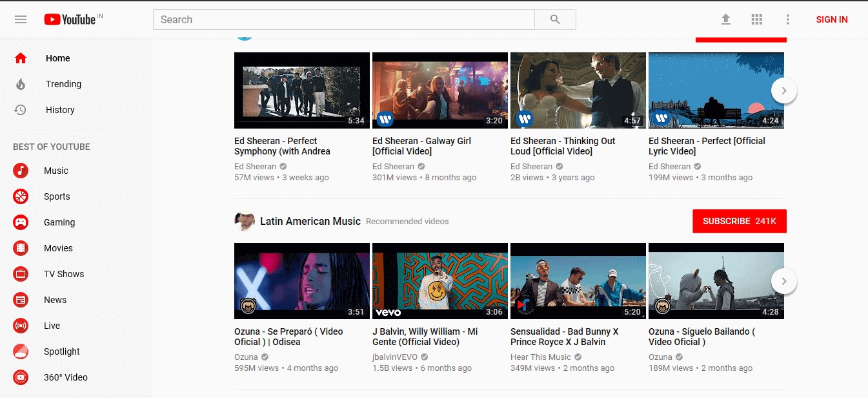
Task: Click the Music note icon
Action: (21, 171)
